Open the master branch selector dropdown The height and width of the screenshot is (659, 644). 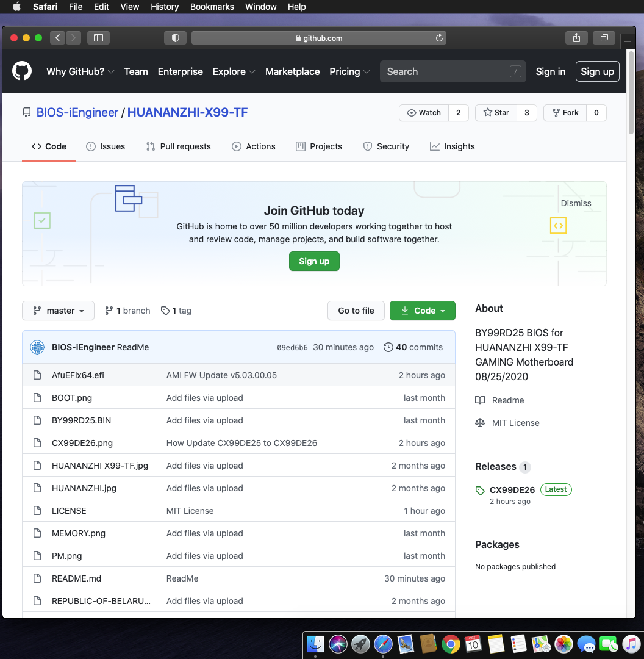[x=58, y=311]
